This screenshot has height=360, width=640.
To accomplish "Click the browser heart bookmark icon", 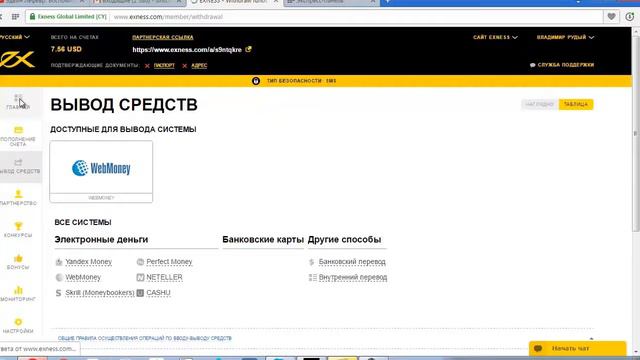I will click(x=611, y=17).
